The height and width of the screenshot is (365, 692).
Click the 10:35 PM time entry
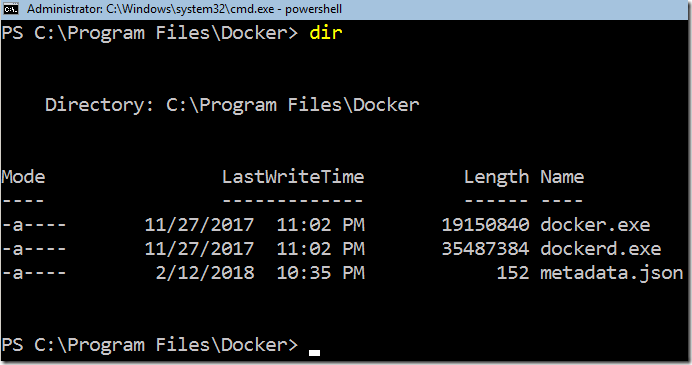coord(321,273)
